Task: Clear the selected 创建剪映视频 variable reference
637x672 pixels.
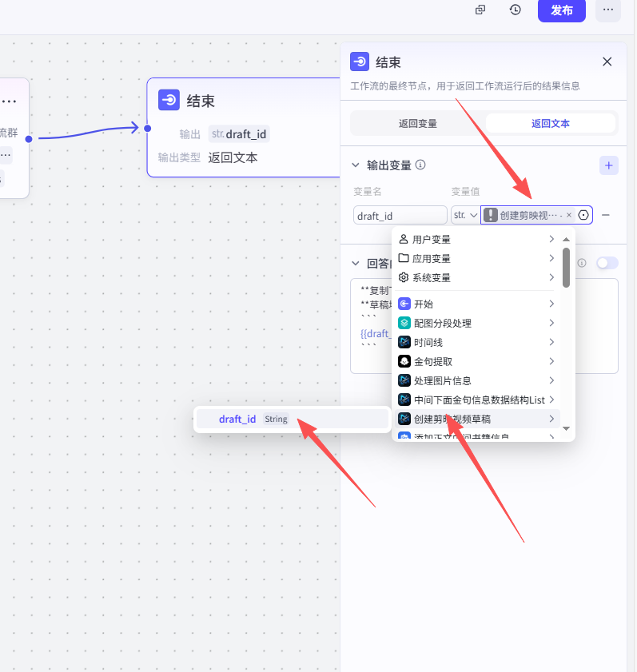Action: (x=569, y=215)
